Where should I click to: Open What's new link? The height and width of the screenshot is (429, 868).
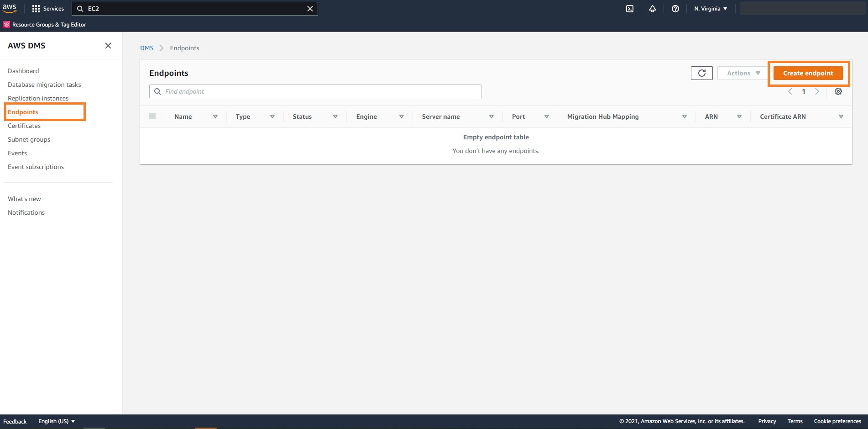(24, 199)
